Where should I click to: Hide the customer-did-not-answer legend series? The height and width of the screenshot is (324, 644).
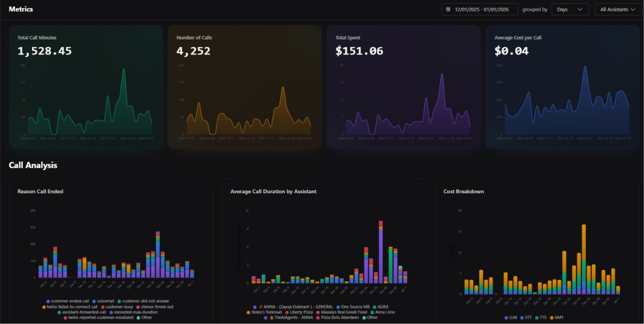tap(143, 301)
